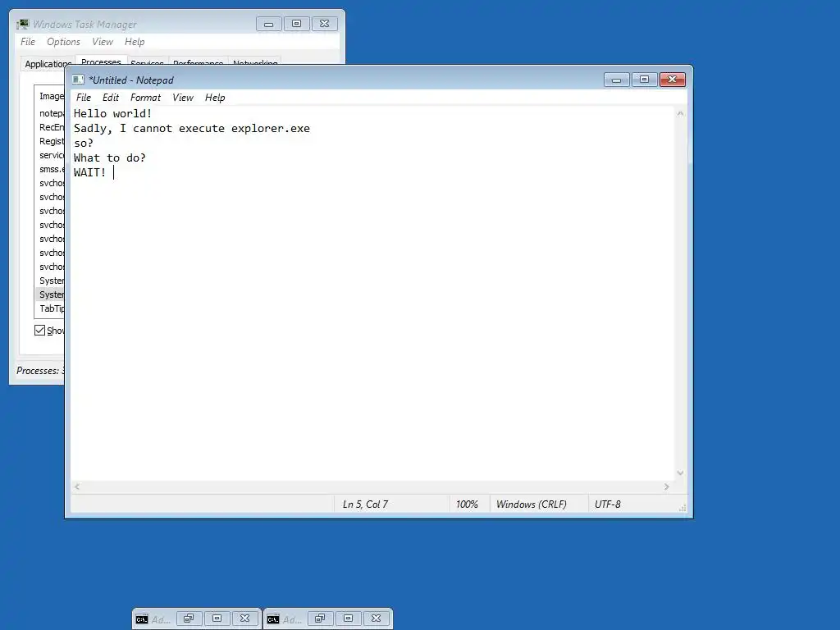Minimize the Windows Task Manager window
Image resolution: width=840 pixels, height=630 pixels.
pyautogui.click(x=269, y=24)
